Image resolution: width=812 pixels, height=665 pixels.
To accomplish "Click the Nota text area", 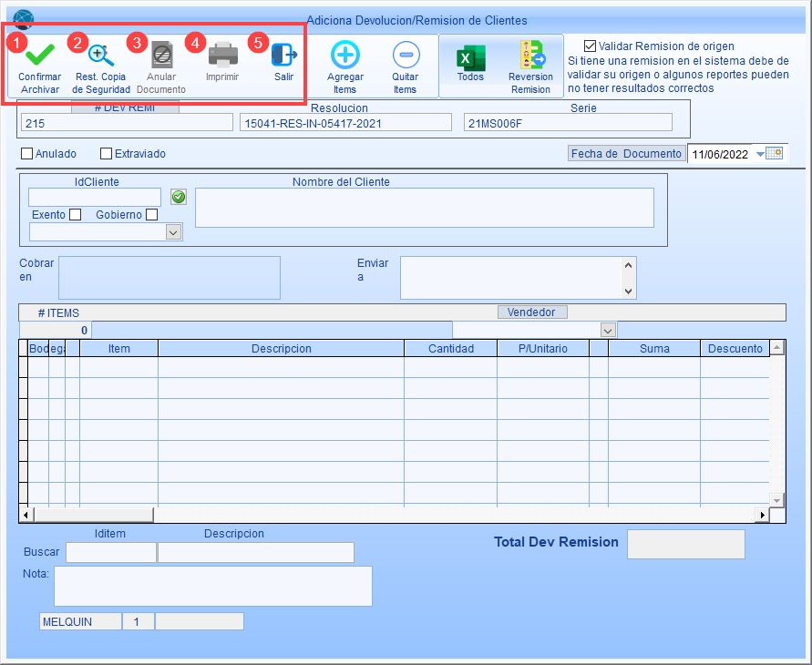I will (x=213, y=586).
